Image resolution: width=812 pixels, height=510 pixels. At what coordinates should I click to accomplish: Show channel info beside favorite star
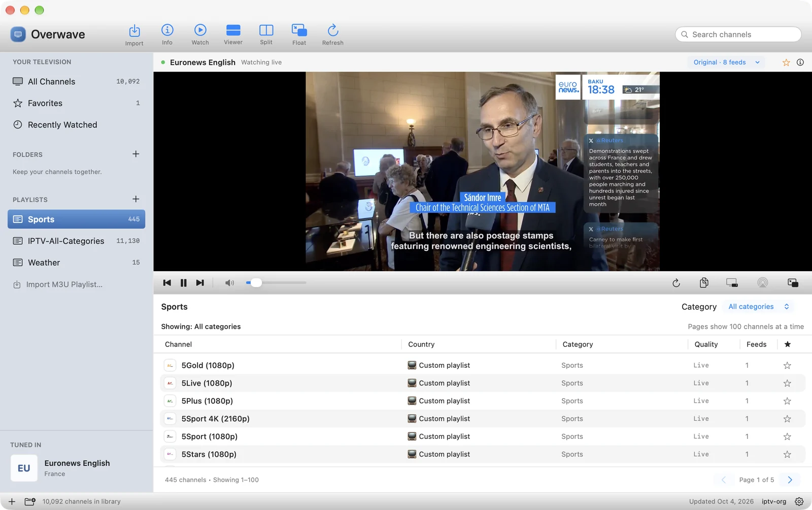pyautogui.click(x=800, y=62)
